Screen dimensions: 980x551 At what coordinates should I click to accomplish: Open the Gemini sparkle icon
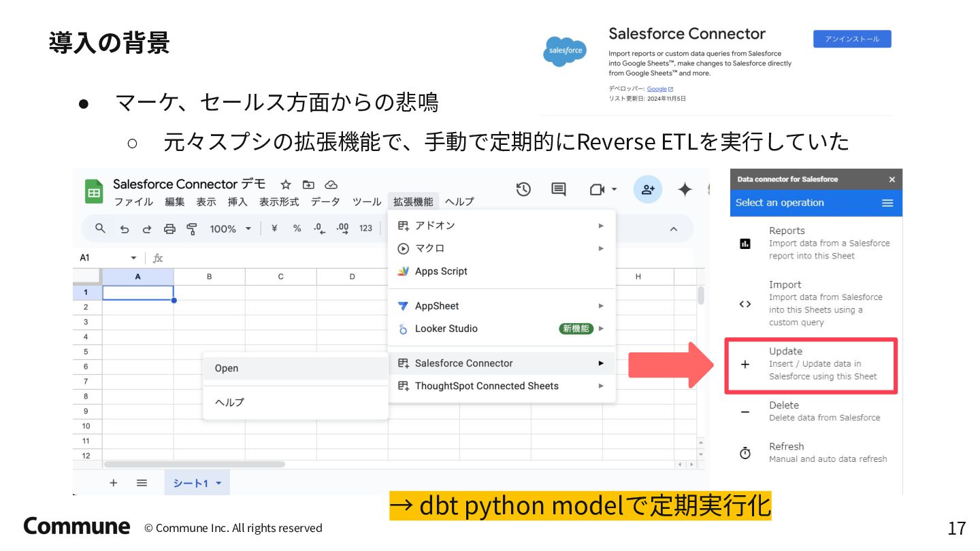pos(685,189)
